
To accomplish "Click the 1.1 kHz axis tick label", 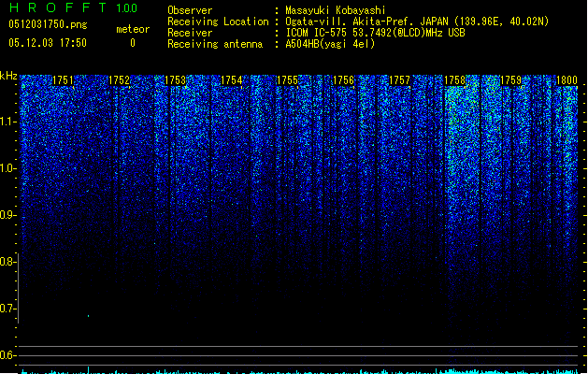I will (7, 122).
